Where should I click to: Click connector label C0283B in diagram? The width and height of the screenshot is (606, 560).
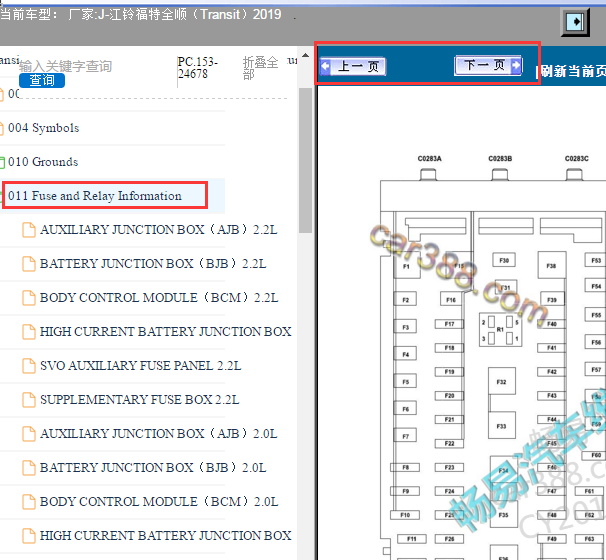(500, 158)
